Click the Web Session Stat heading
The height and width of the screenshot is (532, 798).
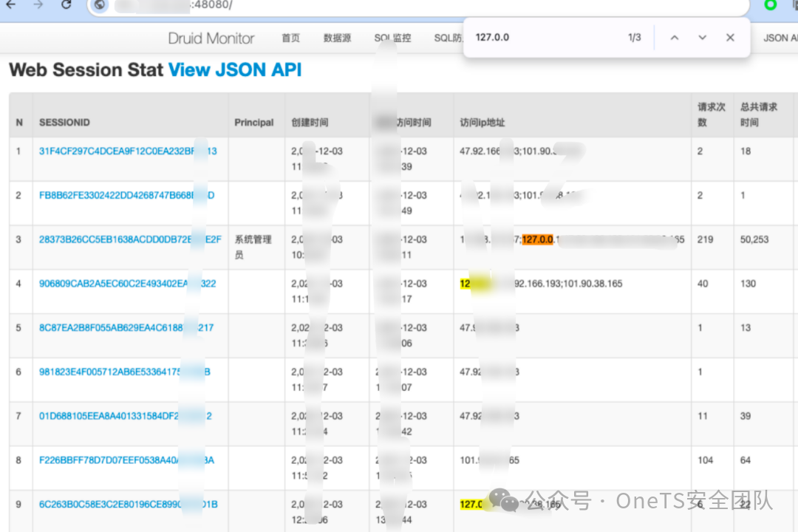86,69
